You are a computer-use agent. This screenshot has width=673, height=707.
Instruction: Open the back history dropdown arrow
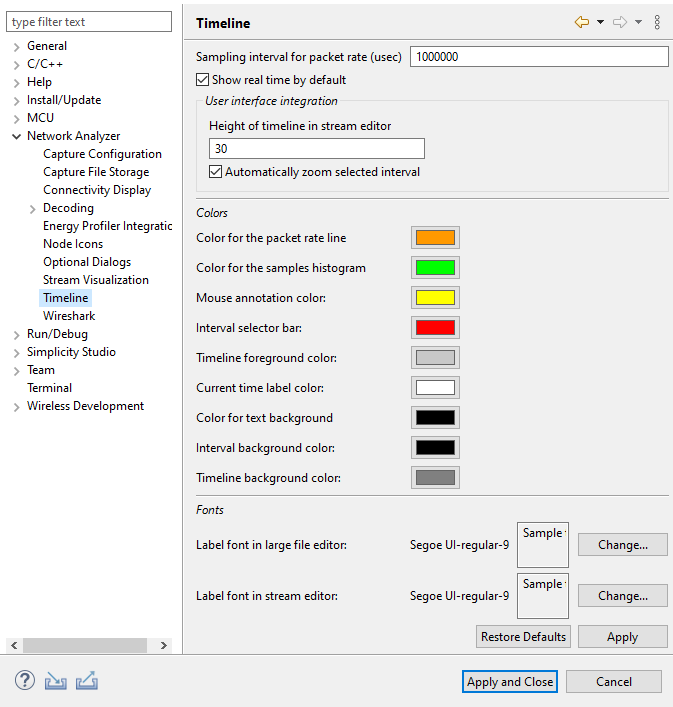(x=600, y=22)
